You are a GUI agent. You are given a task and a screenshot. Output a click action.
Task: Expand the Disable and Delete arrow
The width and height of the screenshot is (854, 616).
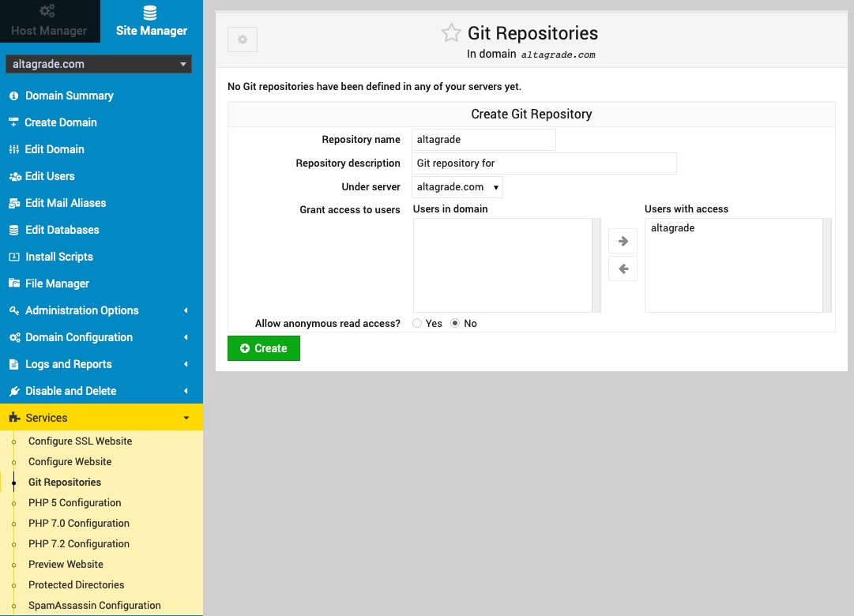coord(186,391)
